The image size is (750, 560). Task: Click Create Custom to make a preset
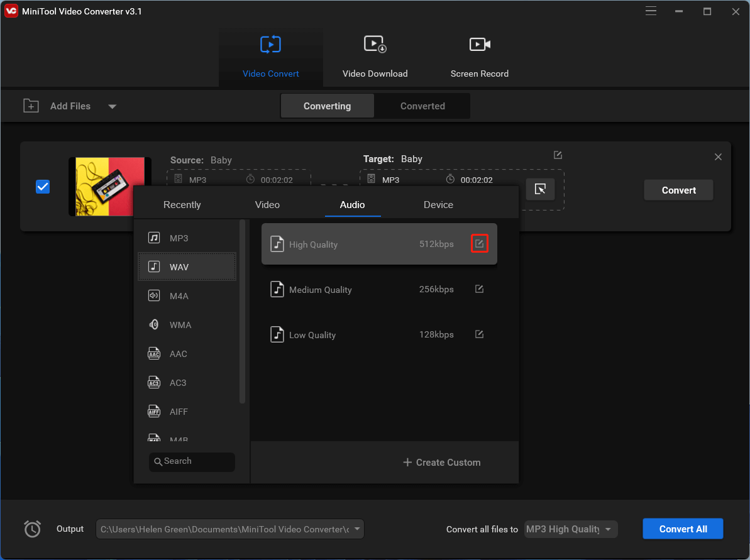pyautogui.click(x=441, y=462)
